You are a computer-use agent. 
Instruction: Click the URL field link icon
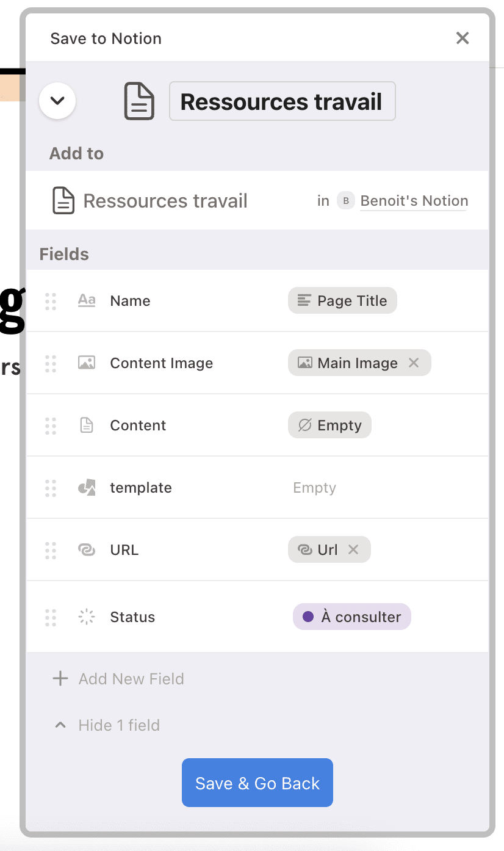coord(87,549)
